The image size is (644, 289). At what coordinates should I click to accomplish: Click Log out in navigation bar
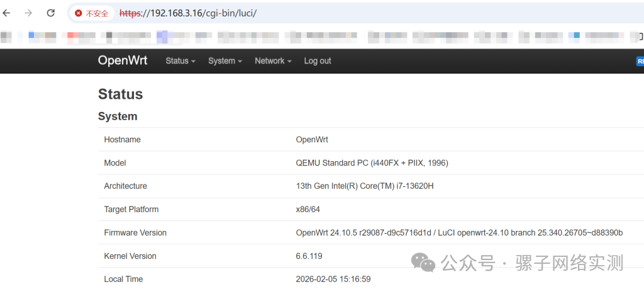(318, 61)
